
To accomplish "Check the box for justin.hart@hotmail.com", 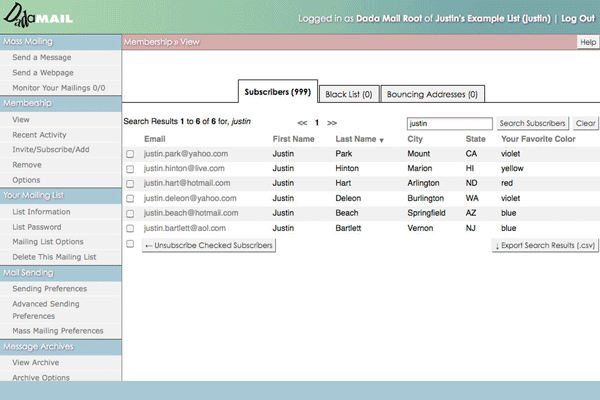I will 130,184.
